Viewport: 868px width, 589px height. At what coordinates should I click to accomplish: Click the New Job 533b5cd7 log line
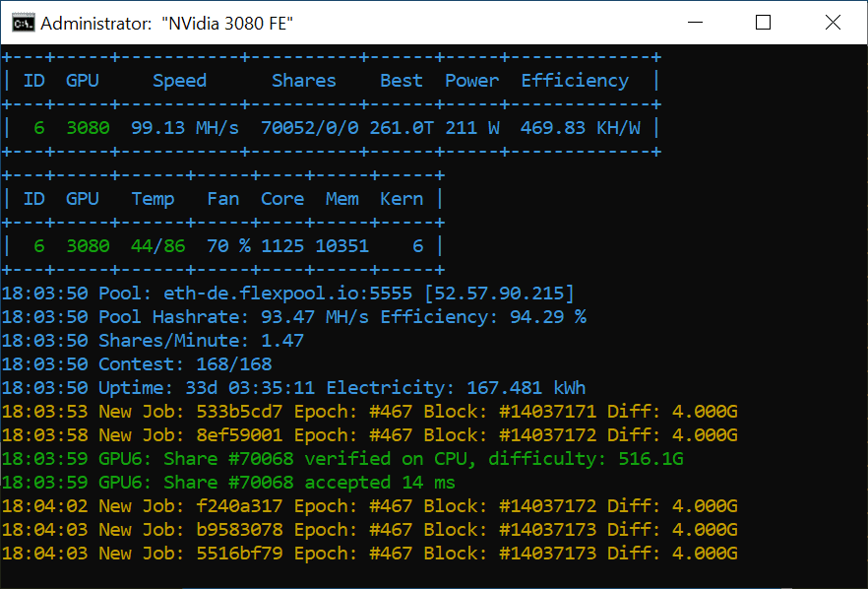[x=369, y=412]
